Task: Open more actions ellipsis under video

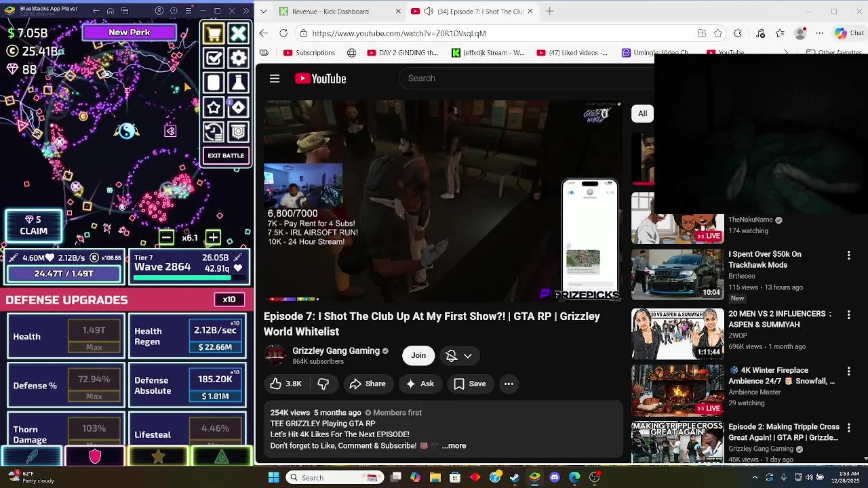Action: (x=509, y=384)
